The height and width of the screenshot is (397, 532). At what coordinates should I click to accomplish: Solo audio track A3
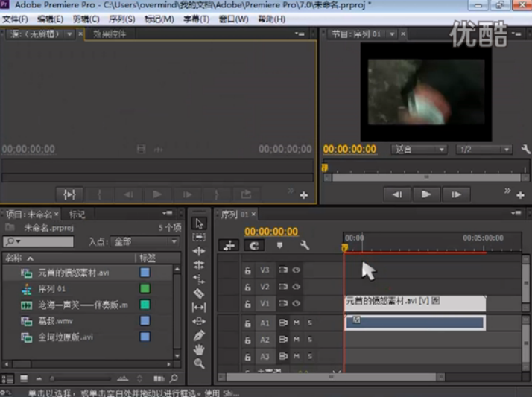(309, 356)
